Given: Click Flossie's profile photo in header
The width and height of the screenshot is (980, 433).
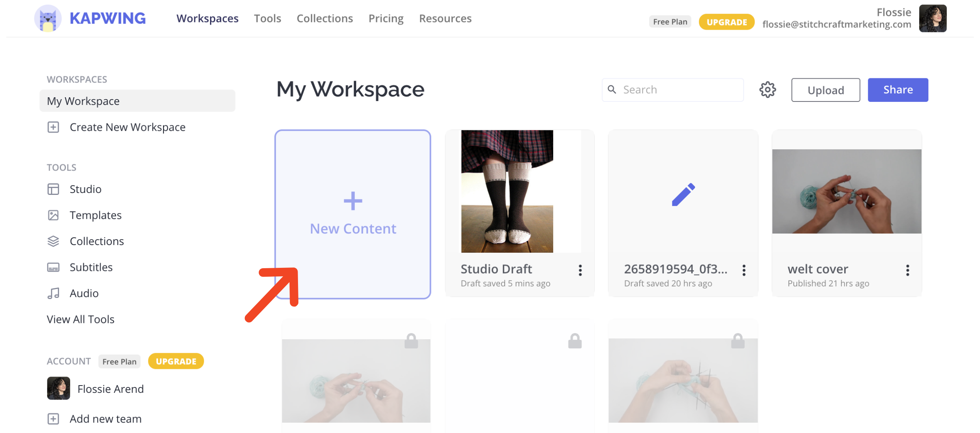Looking at the screenshot, I should tap(932, 18).
